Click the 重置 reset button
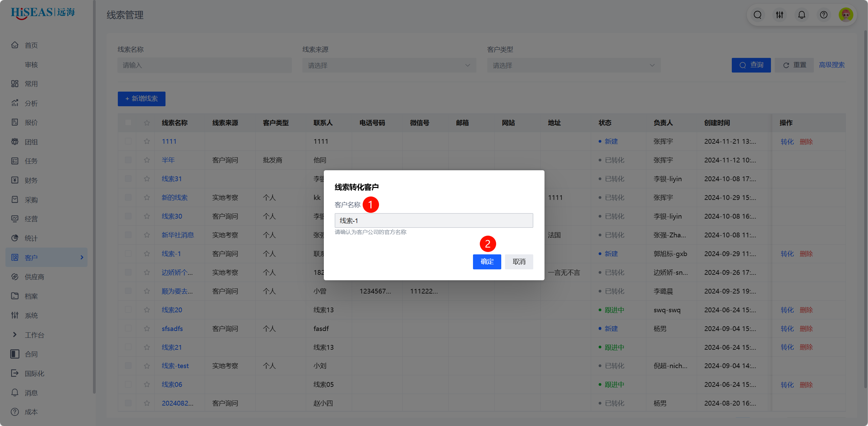The height and width of the screenshot is (426, 868). click(x=794, y=65)
